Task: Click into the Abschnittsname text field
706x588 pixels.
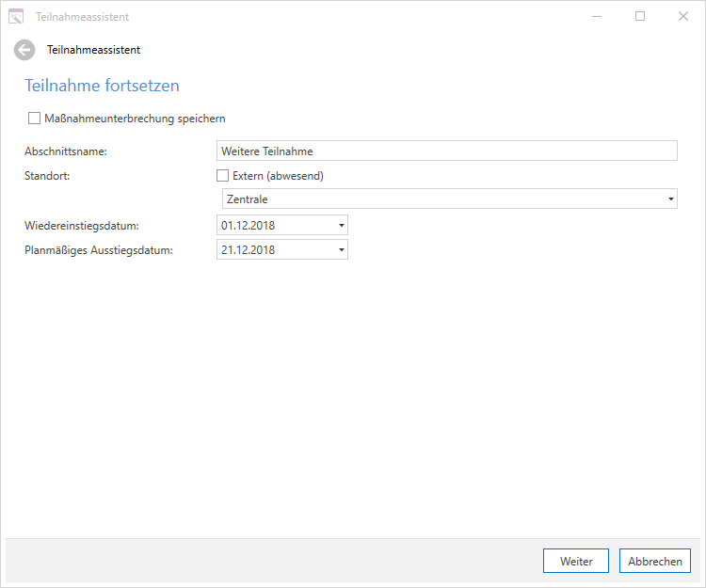Action: pyautogui.click(x=446, y=151)
